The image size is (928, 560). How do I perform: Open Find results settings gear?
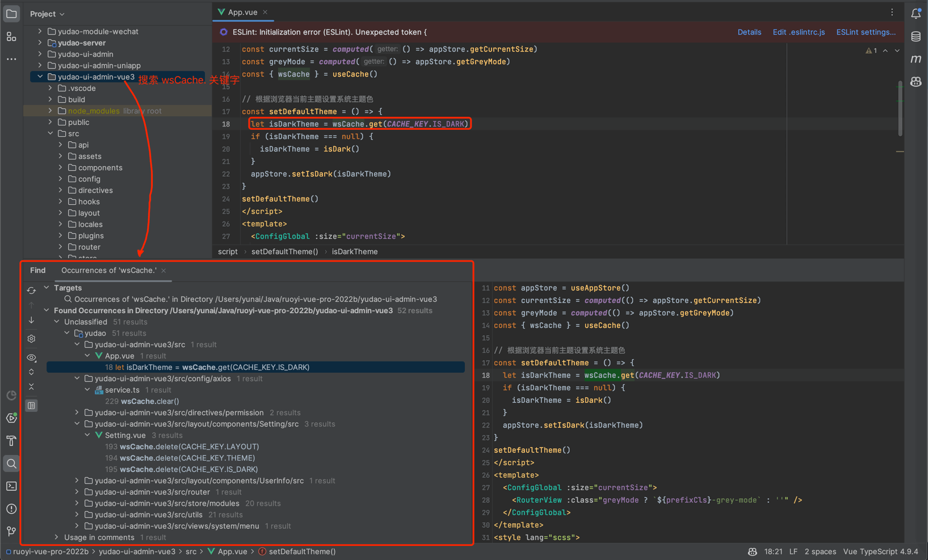31,339
